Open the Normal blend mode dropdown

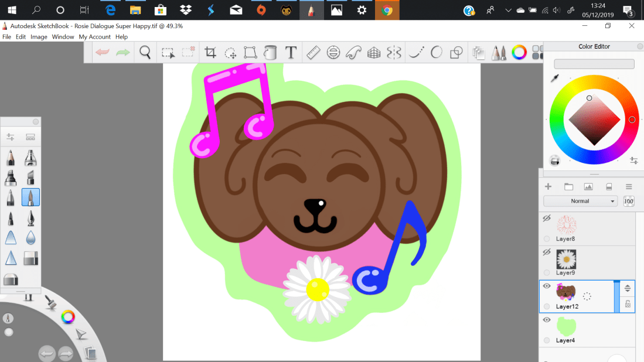click(580, 201)
